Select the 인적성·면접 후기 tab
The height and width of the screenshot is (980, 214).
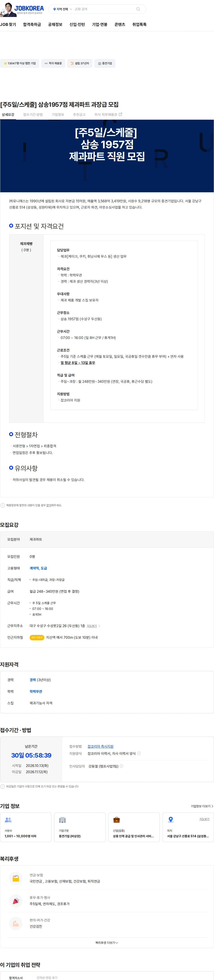click(x=47, y=978)
